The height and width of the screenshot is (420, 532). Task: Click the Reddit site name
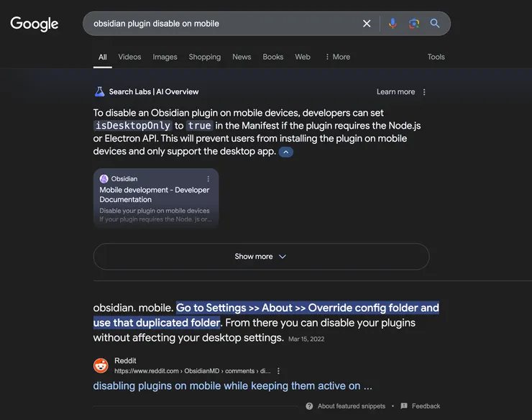click(x=125, y=360)
